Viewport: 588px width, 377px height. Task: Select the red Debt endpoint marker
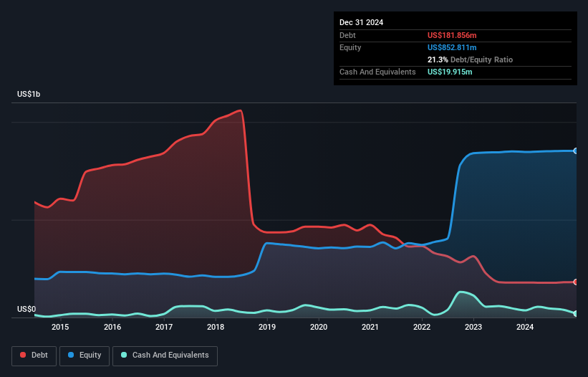[x=576, y=282]
